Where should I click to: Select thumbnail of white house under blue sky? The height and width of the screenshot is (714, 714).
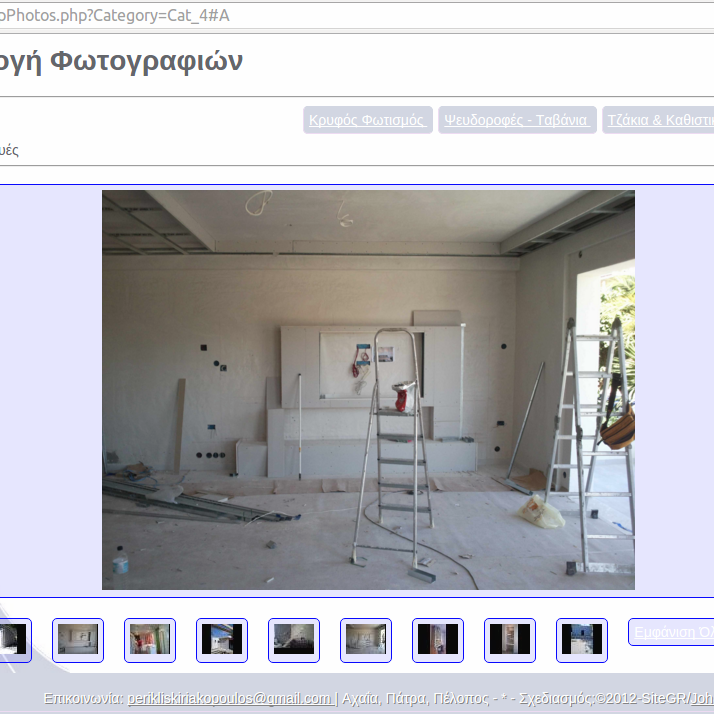click(x=222, y=640)
